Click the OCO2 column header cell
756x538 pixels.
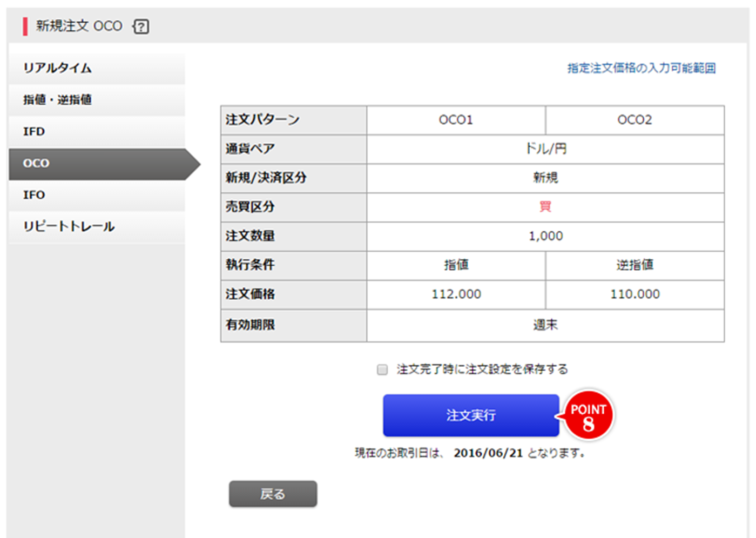tap(634, 120)
